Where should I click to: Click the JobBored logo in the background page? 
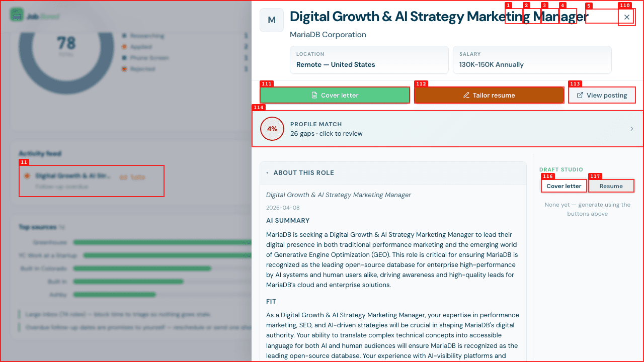(35, 16)
